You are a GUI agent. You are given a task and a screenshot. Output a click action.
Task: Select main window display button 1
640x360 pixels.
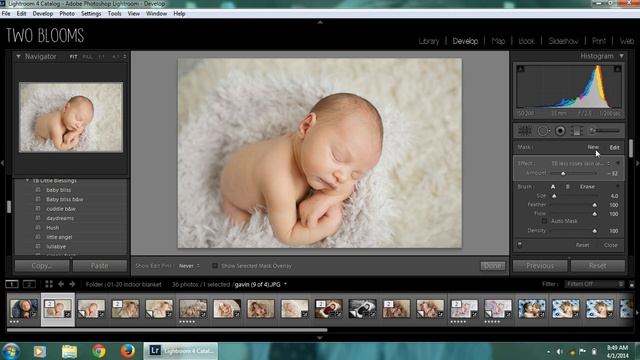[x=12, y=284]
